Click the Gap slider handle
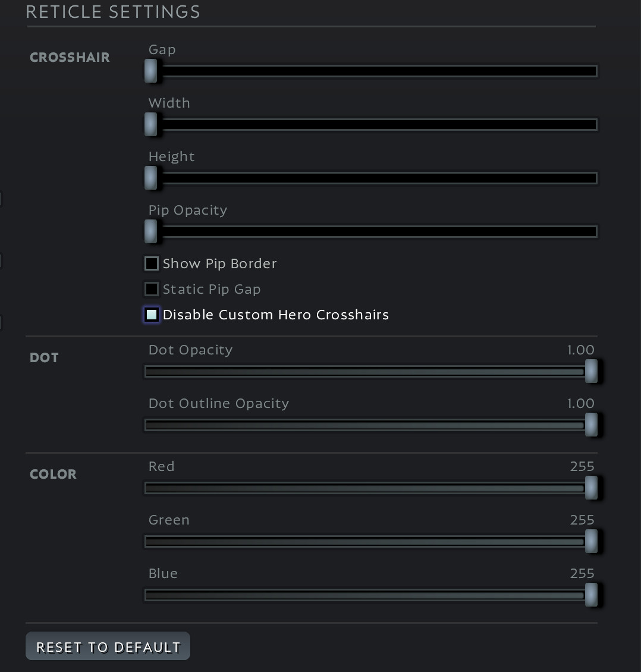 151,71
